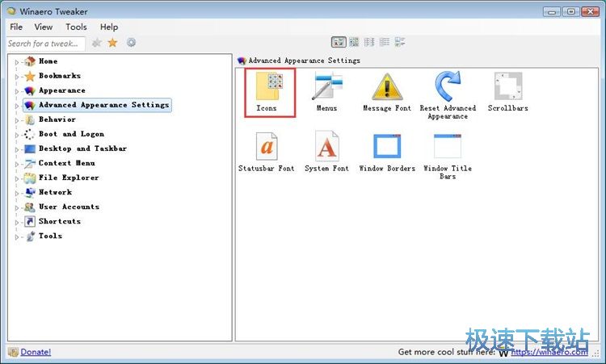Select Network category in tree

pos(55,192)
